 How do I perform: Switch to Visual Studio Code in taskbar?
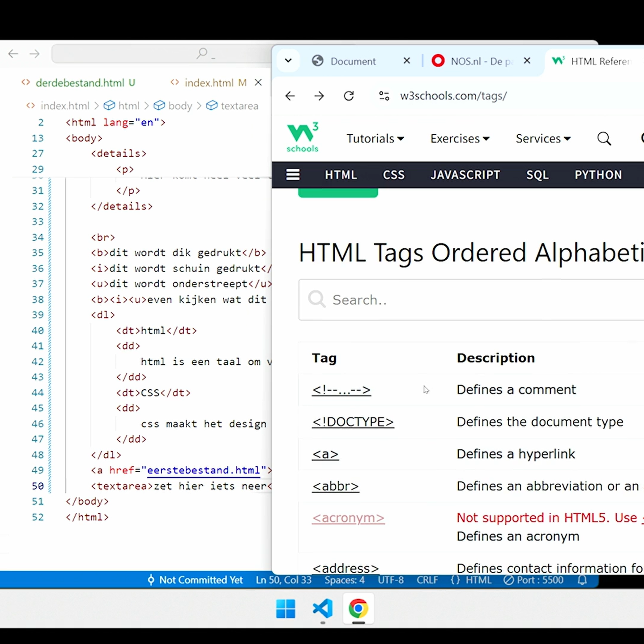tap(323, 609)
